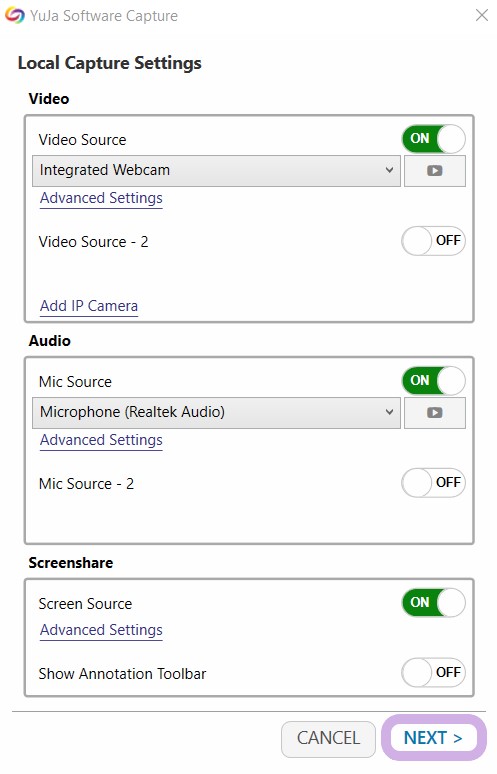Open Advanced Settings under Screen Source
The image size is (497, 774).
(x=101, y=630)
